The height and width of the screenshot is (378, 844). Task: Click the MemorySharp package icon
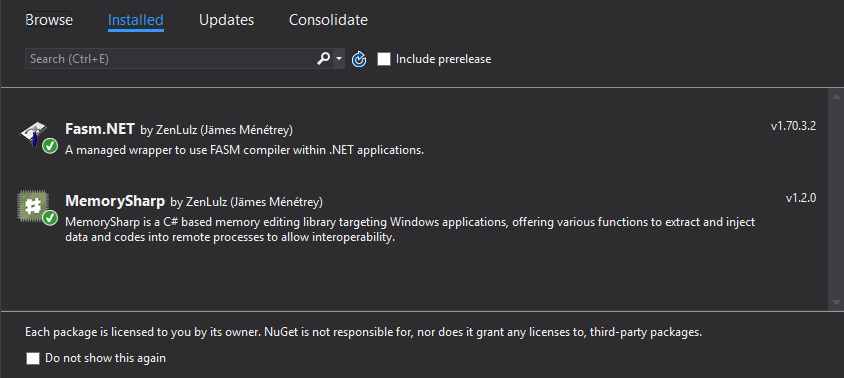33,205
